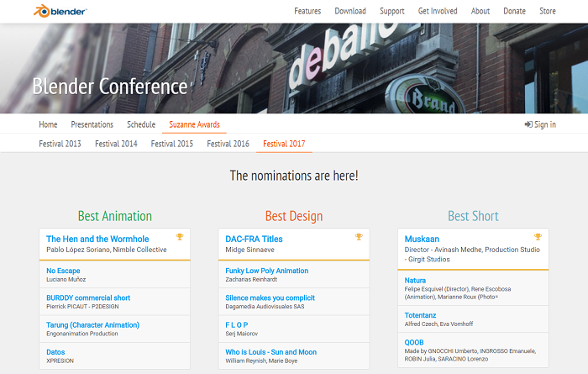The image size is (588, 374).
Task: Open the Donate link in top navigation
Action: [514, 11]
